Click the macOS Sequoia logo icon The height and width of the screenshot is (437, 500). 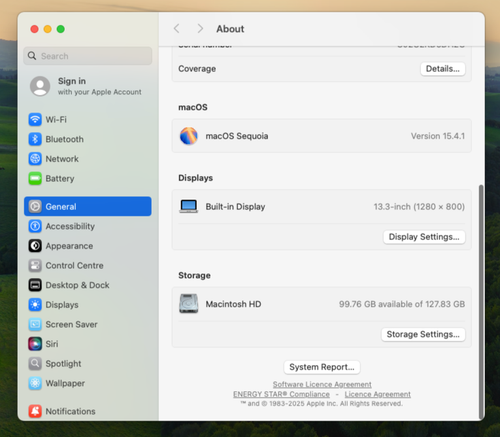189,136
